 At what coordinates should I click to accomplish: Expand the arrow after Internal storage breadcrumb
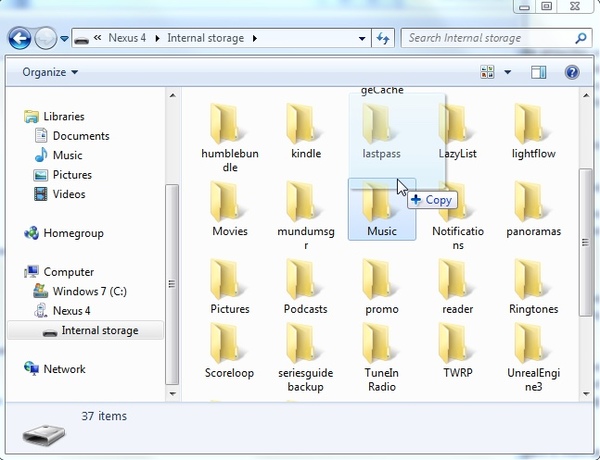click(x=255, y=38)
